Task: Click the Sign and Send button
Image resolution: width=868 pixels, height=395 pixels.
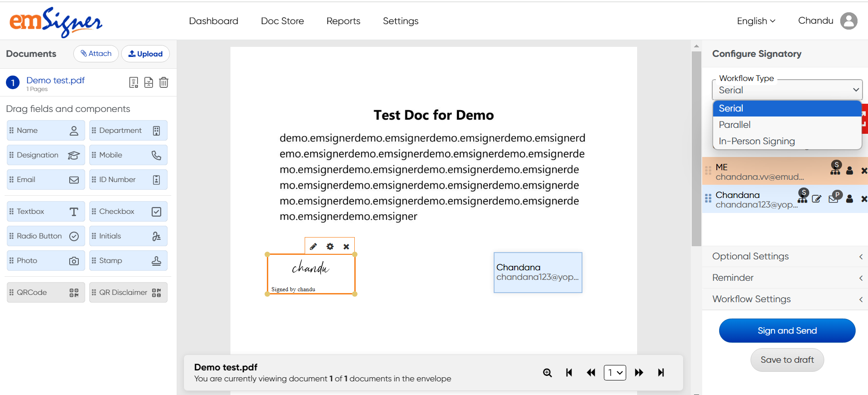Action: (787, 331)
